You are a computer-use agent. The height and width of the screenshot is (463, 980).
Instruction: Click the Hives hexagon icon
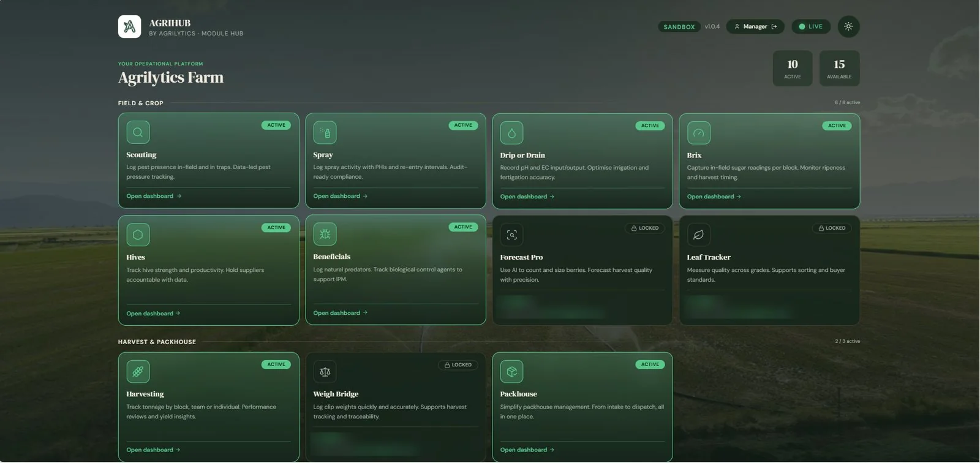[138, 235]
